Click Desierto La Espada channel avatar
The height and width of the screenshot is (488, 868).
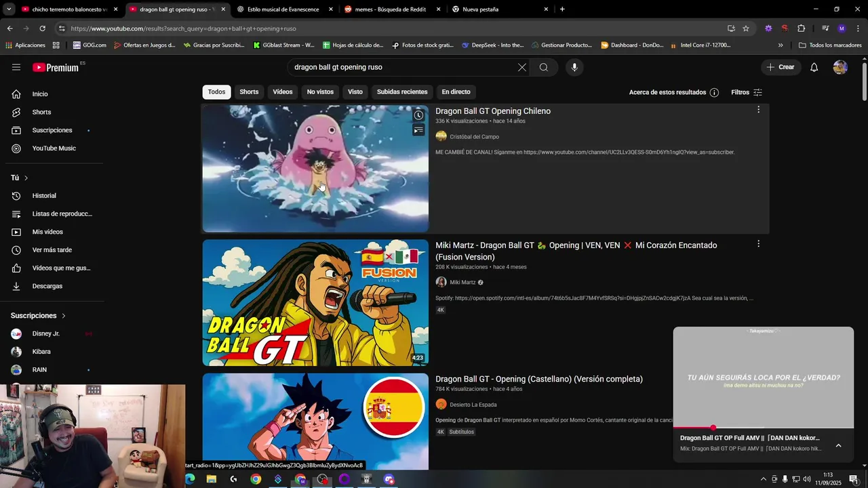(x=441, y=405)
